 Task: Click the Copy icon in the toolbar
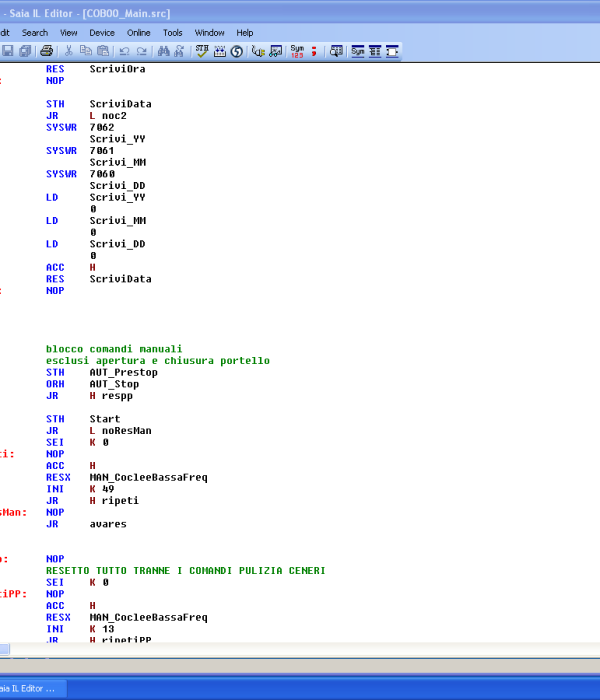[x=86, y=50]
